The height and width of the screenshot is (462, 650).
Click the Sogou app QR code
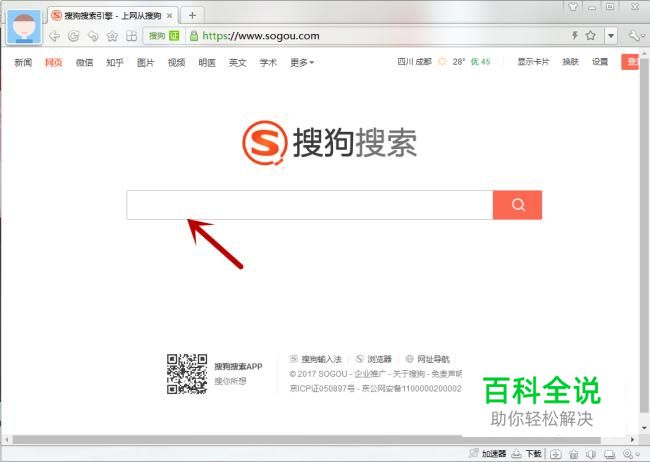coord(187,374)
